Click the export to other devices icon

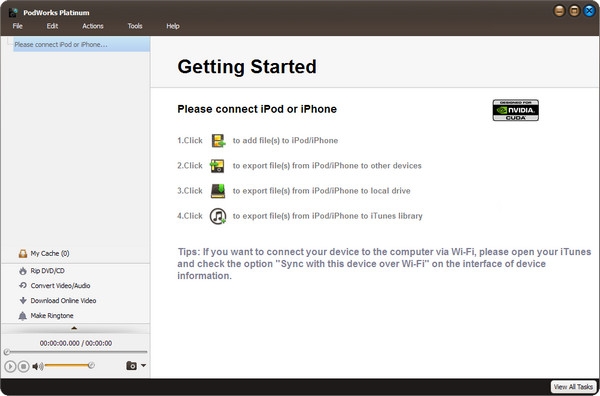(x=217, y=166)
